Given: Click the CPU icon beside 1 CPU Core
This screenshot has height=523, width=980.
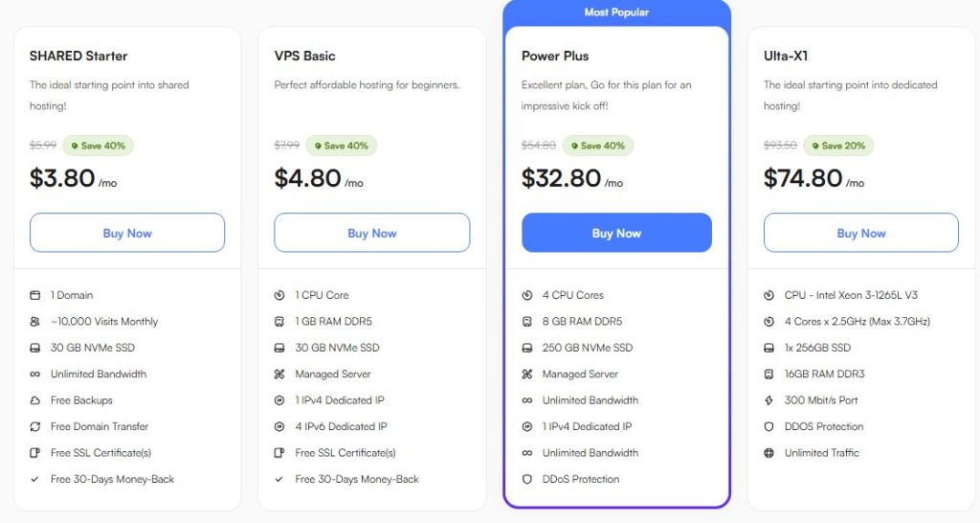Looking at the screenshot, I should (x=280, y=295).
